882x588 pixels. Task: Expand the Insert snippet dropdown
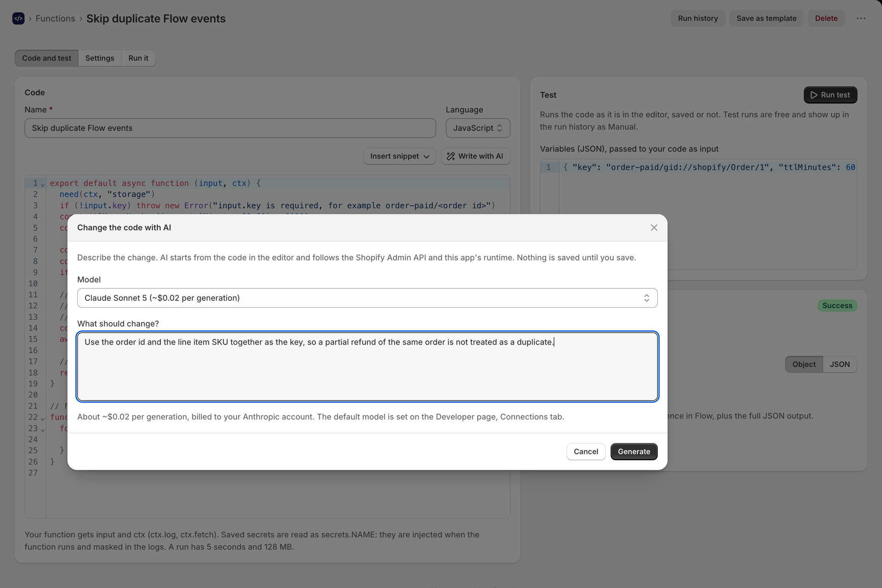(399, 156)
